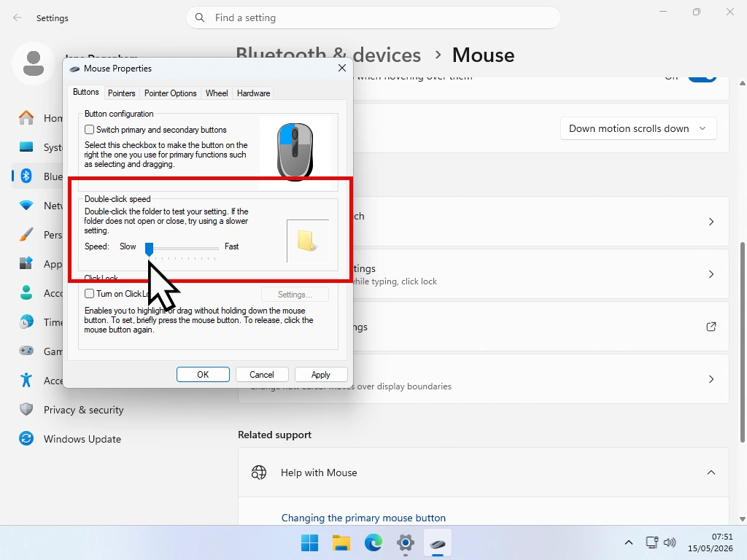Open the Windows Start button
This screenshot has width=747, height=560.
309,542
